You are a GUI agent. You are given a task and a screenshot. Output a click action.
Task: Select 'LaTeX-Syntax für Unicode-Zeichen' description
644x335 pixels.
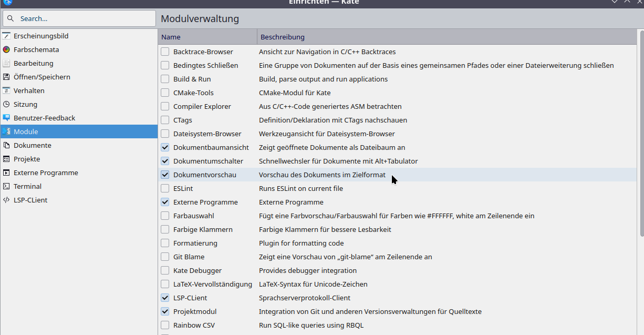click(x=313, y=284)
